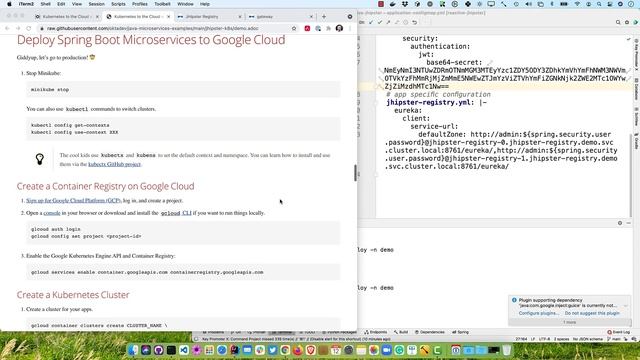Open Zoom app from the Dock

387,350
